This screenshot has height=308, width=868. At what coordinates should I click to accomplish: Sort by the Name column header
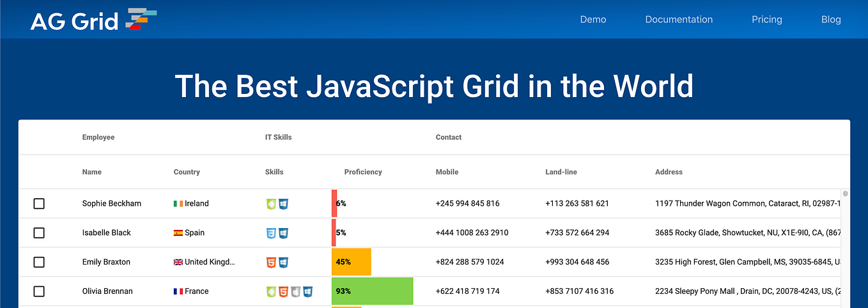click(92, 172)
